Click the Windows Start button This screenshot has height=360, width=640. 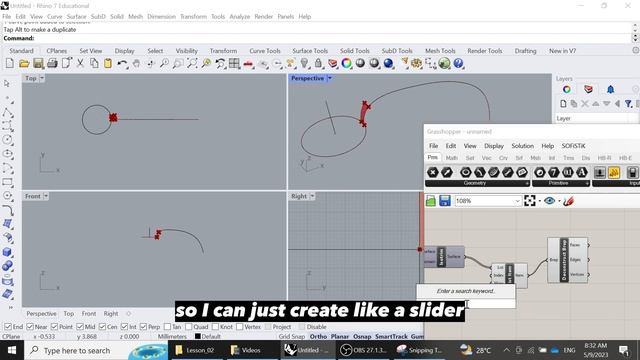(11, 350)
